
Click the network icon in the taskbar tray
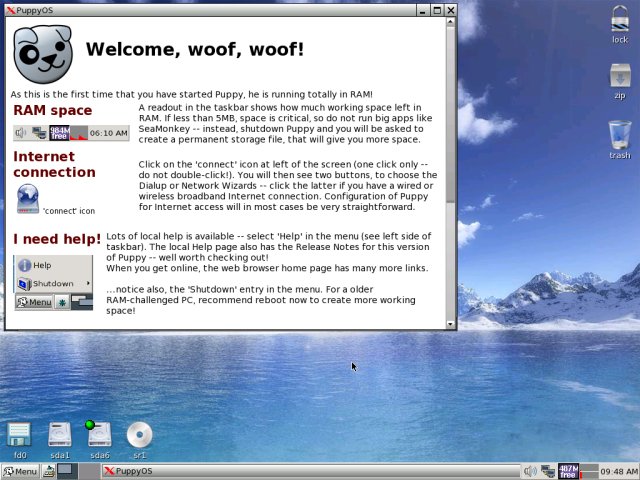point(548,471)
